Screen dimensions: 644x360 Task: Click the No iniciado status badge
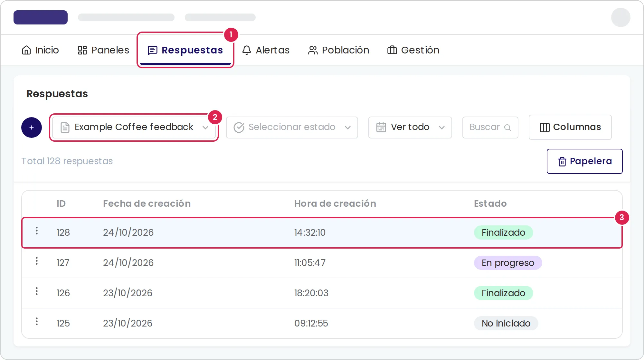(x=506, y=323)
